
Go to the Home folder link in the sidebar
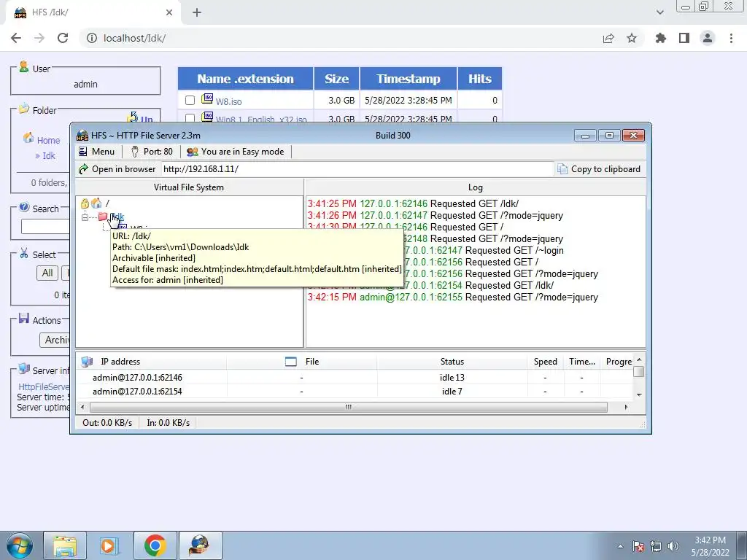tap(48, 140)
